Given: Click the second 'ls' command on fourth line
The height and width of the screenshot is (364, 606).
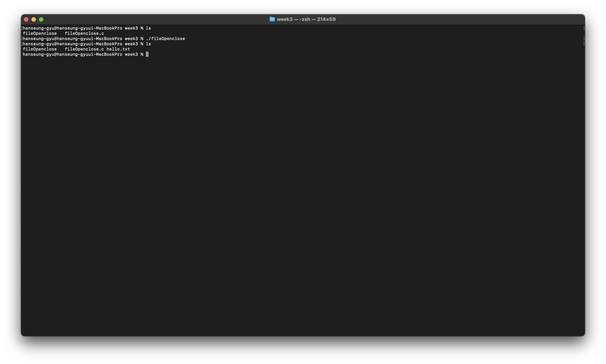Looking at the screenshot, I should tap(148, 44).
